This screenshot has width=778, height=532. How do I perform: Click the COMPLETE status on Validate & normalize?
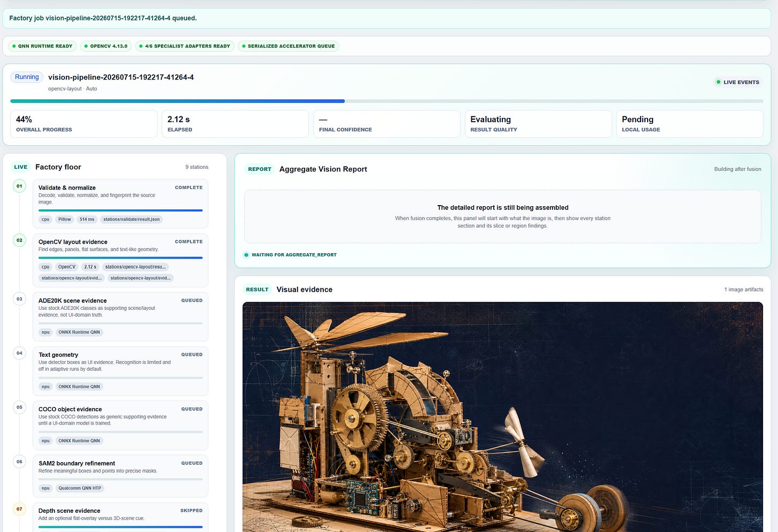coord(189,187)
